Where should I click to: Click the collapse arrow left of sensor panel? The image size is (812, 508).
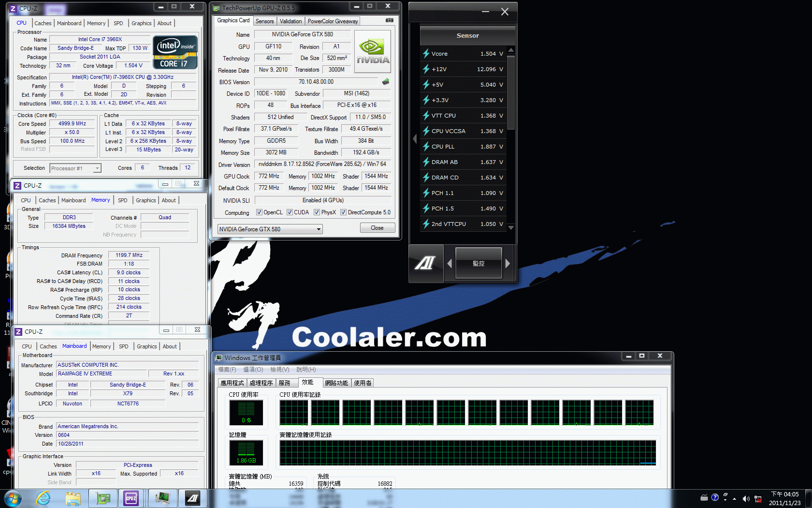[x=415, y=139]
